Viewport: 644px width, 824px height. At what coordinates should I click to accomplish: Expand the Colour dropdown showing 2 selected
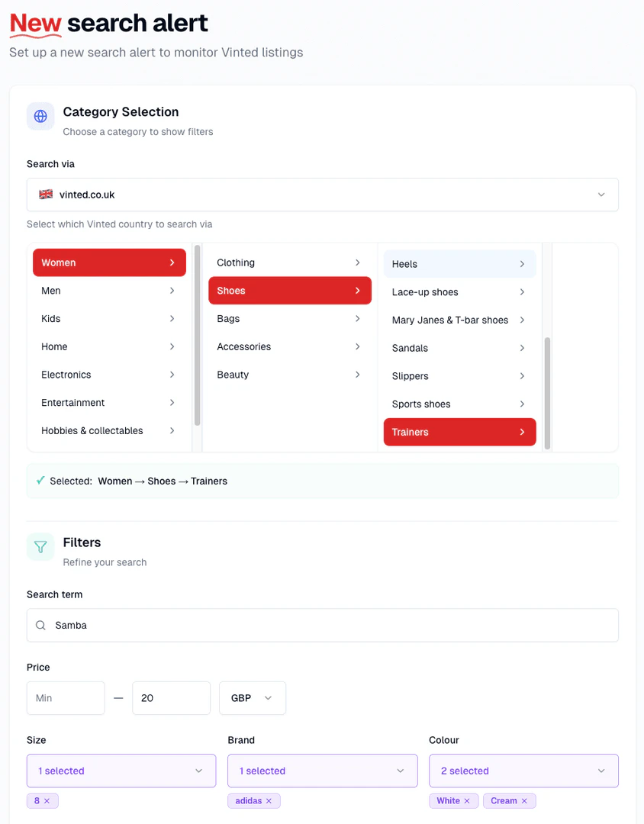point(523,771)
